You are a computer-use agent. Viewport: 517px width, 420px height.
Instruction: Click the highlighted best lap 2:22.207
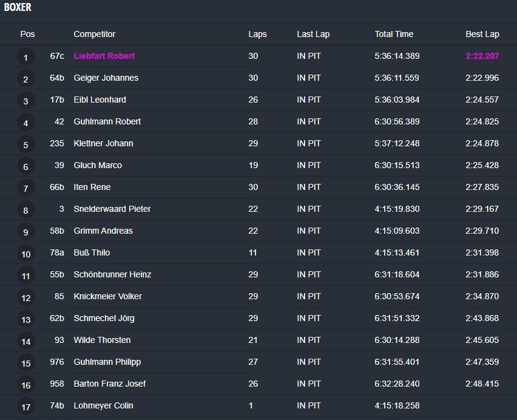(x=482, y=56)
